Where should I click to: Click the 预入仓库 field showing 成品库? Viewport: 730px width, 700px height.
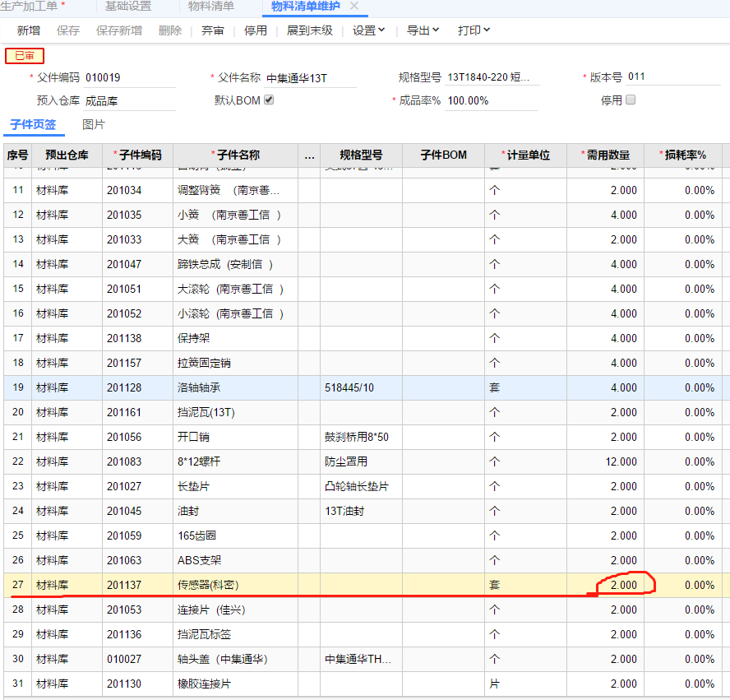pos(129,101)
